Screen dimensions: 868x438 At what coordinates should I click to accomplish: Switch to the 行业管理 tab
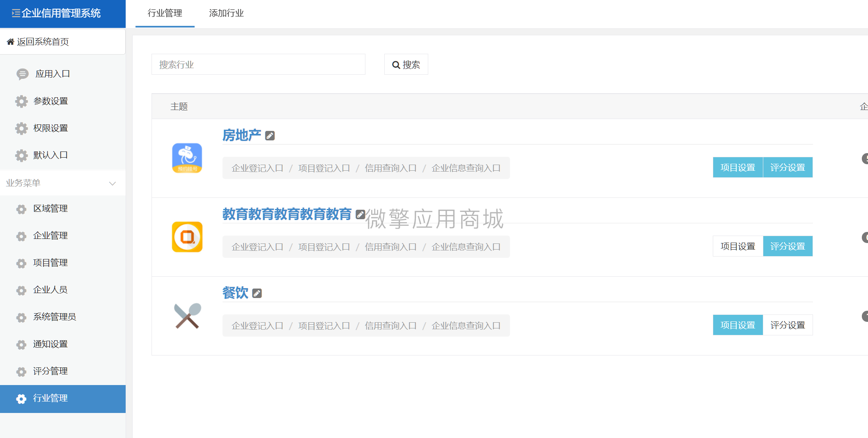click(165, 13)
